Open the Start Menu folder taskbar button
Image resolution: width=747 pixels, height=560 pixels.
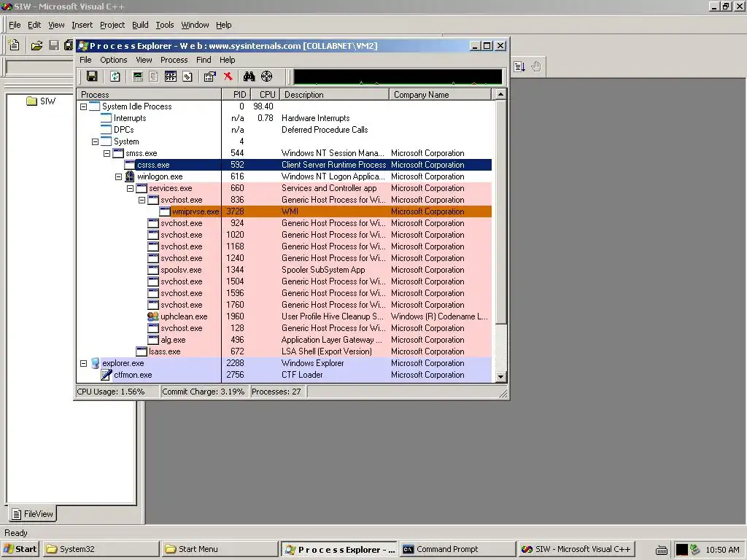pos(219,549)
